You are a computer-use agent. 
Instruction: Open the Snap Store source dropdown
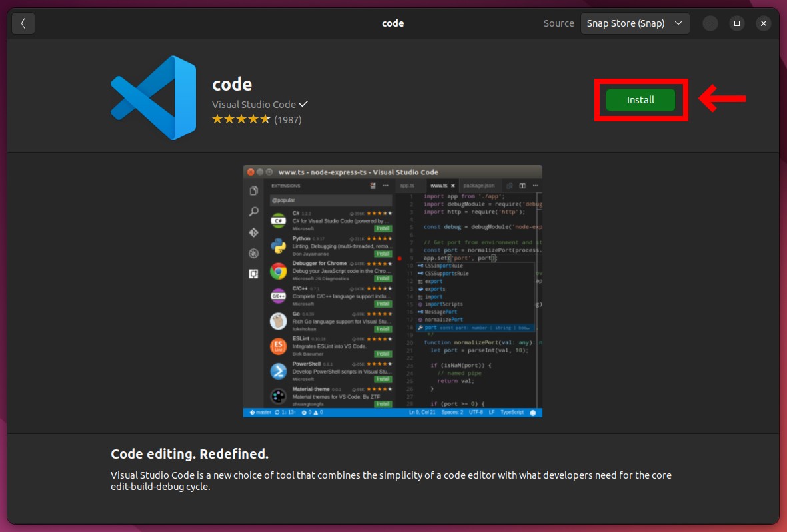tap(634, 23)
